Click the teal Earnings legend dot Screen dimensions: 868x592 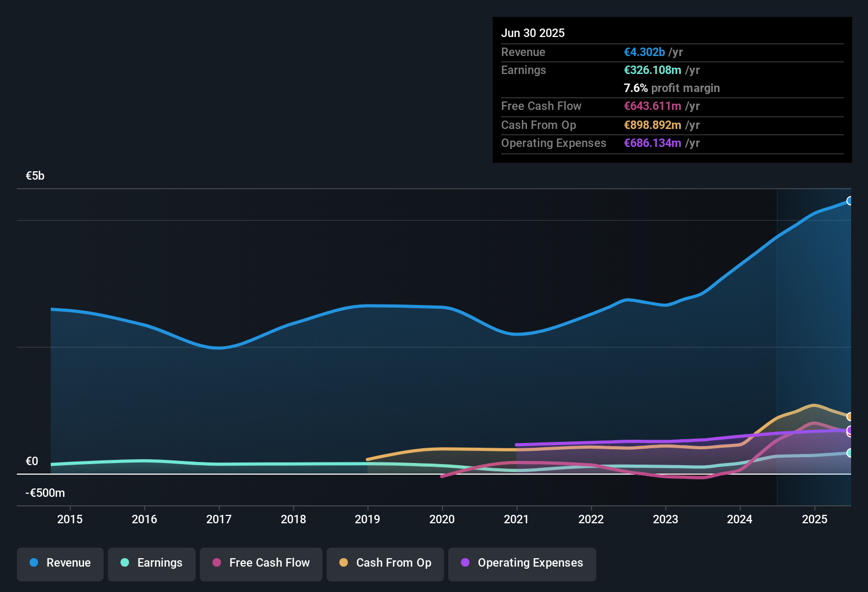[125, 563]
